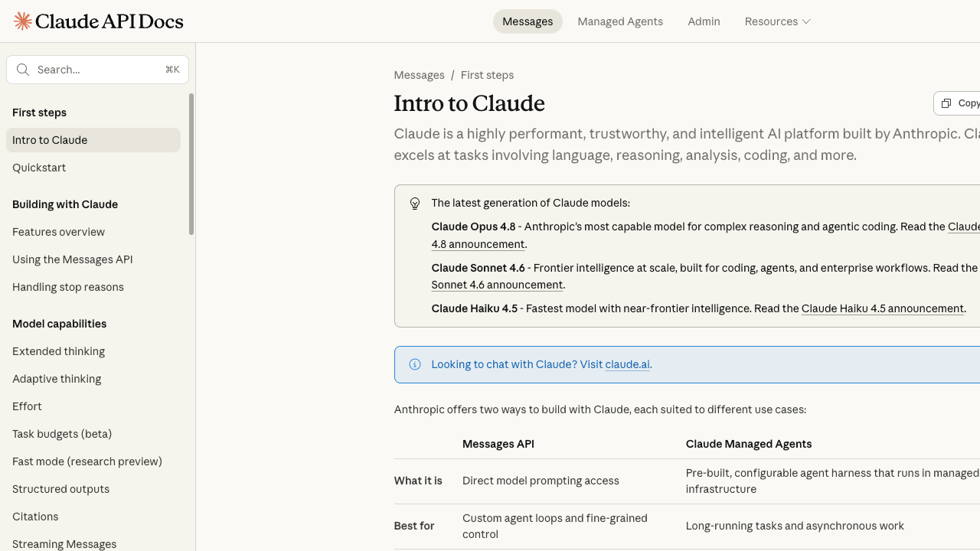Switch to Managed Agents tab

[620, 21]
